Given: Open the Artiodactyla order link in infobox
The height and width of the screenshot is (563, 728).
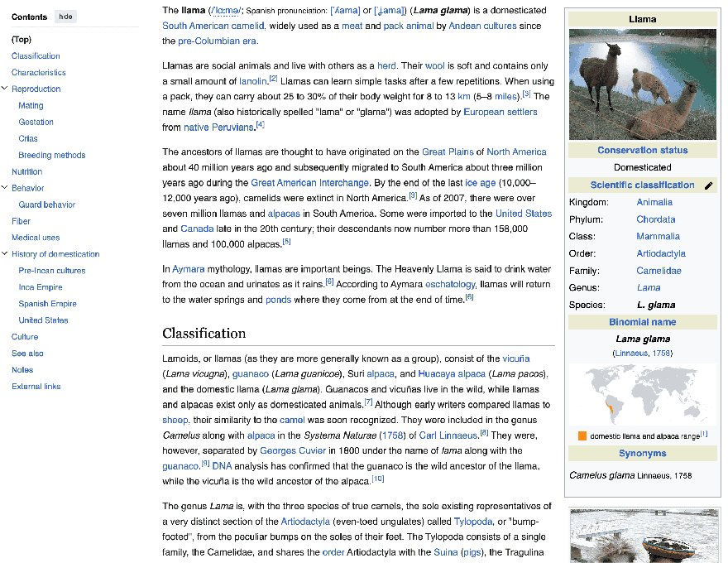Looking at the screenshot, I should (660, 253).
